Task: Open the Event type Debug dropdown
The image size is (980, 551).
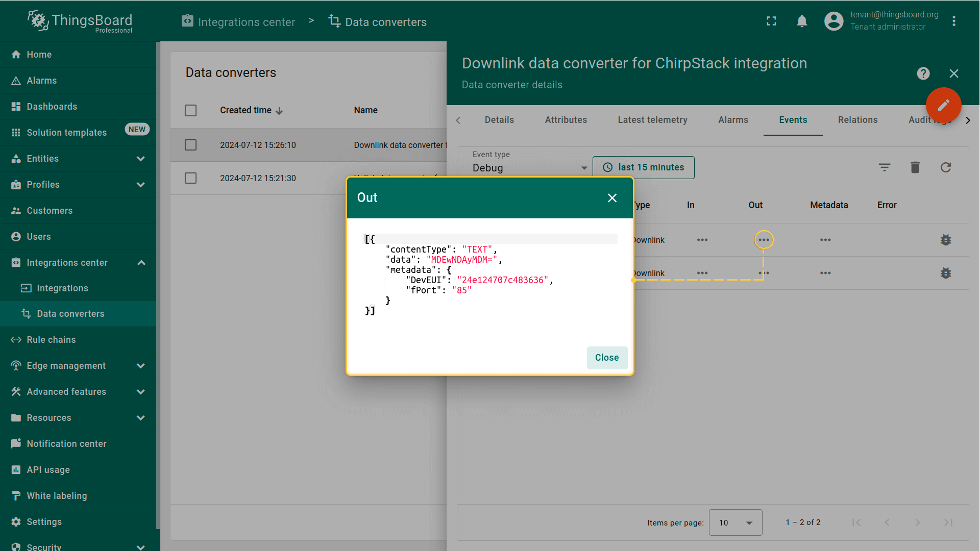Action: [x=529, y=168]
